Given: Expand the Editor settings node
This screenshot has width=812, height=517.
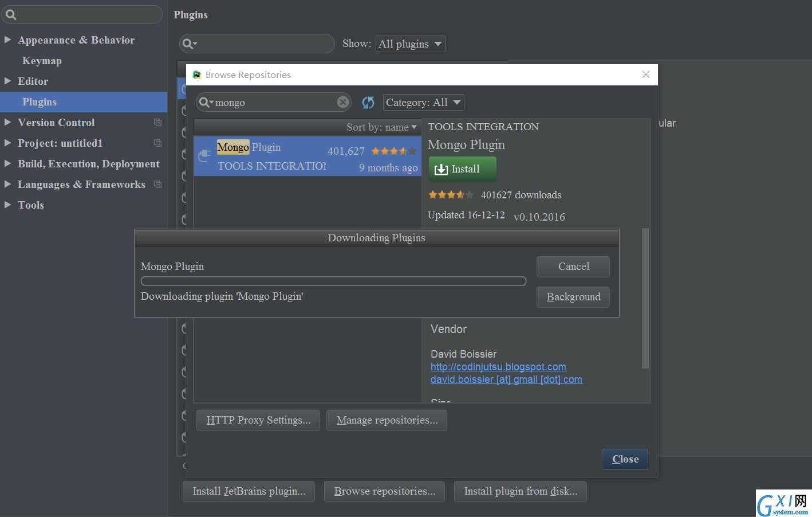Looking at the screenshot, I should coord(8,81).
